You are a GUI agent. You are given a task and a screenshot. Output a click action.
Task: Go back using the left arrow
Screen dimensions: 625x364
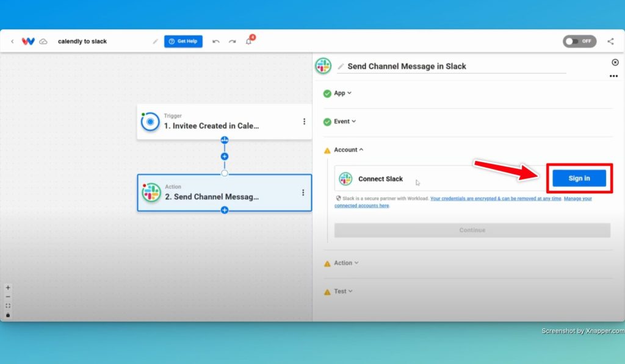[12, 41]
